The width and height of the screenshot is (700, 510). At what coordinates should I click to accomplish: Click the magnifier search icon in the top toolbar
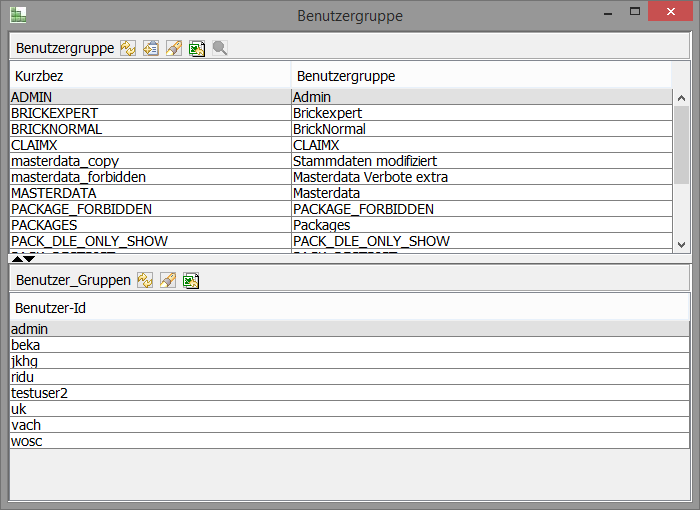(220, 48)
